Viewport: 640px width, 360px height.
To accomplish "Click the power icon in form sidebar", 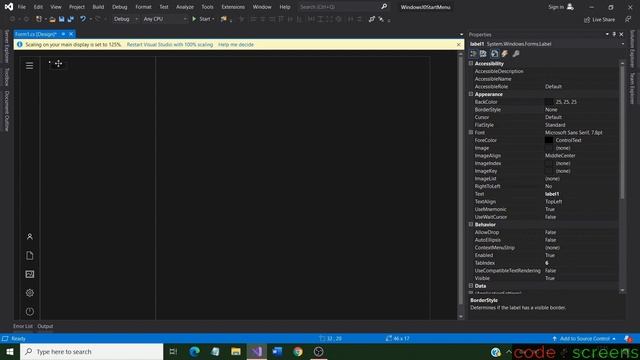I will tap(29, 311).
